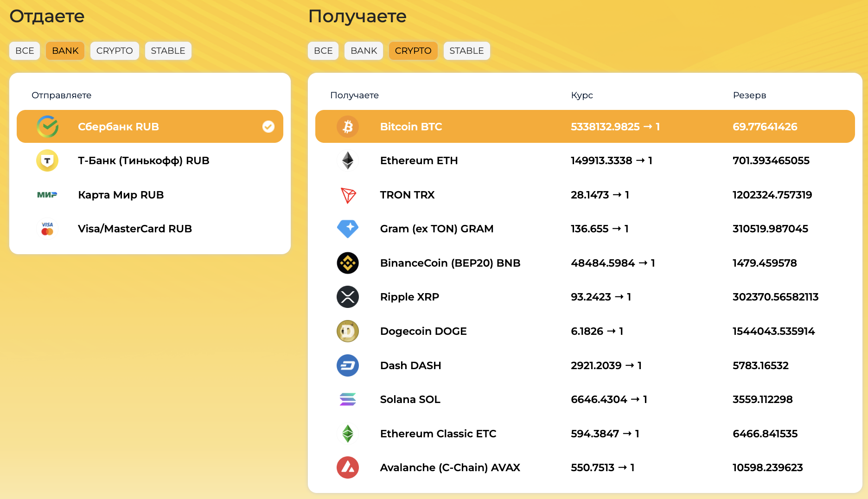
Task: Click the BinanceCoin BNB icon
Action: [x=348, y=263]
